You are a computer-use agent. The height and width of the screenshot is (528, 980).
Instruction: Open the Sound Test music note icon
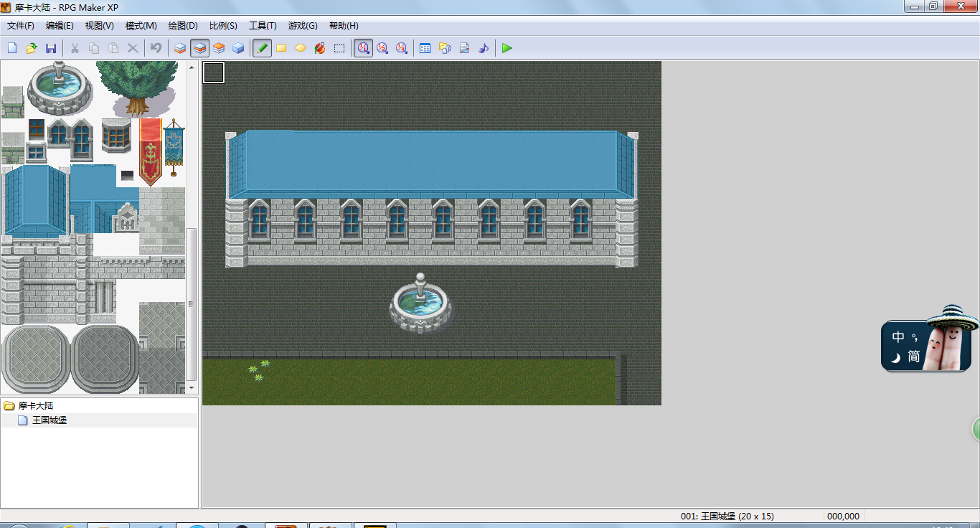(x=483, y=48)
